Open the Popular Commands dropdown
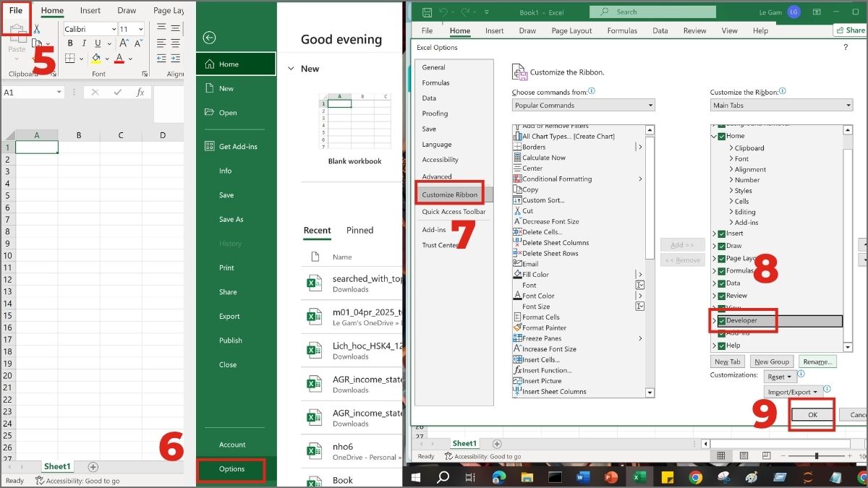868x488 pixels. tap(583, 106)
